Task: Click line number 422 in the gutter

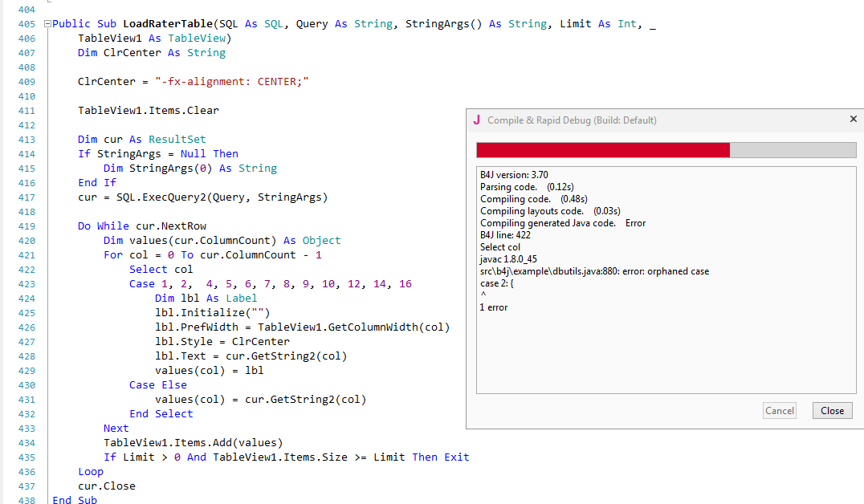Action: 26,270
